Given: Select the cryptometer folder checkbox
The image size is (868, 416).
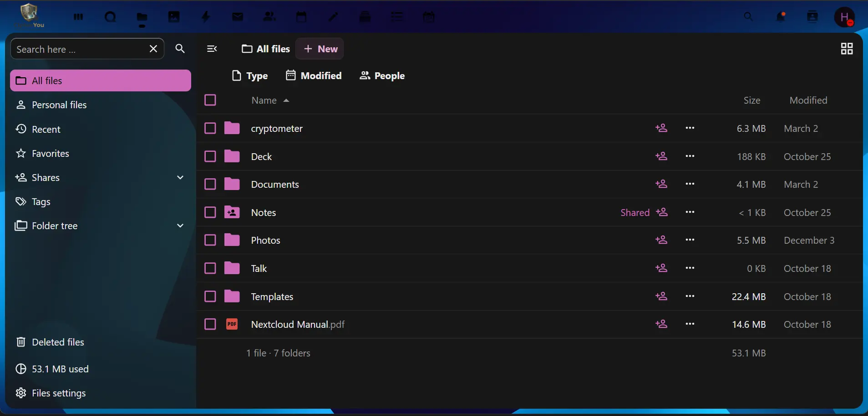Looking at the screenshot, I should (x=210, y=128).
